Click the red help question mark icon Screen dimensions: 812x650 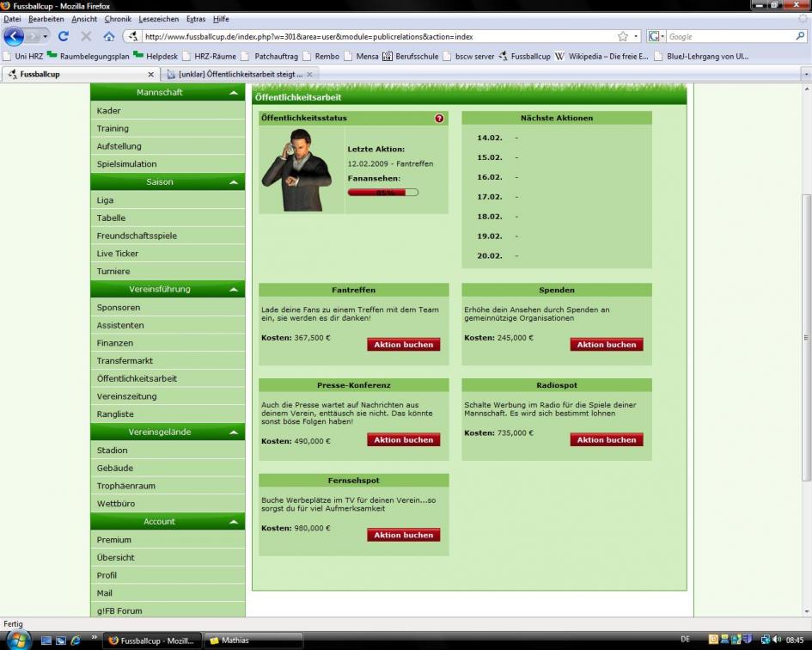439,119
